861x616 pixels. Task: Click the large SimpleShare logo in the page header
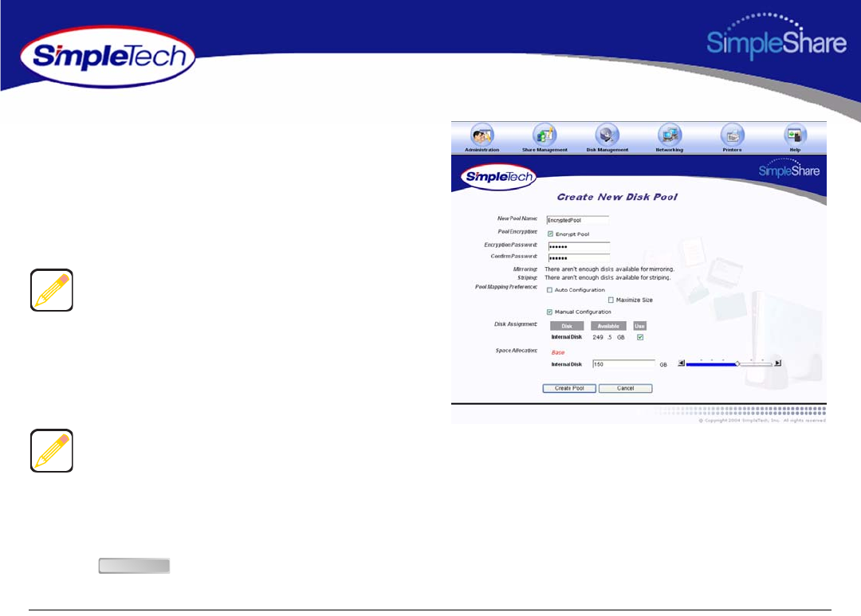tap(776, 36)
